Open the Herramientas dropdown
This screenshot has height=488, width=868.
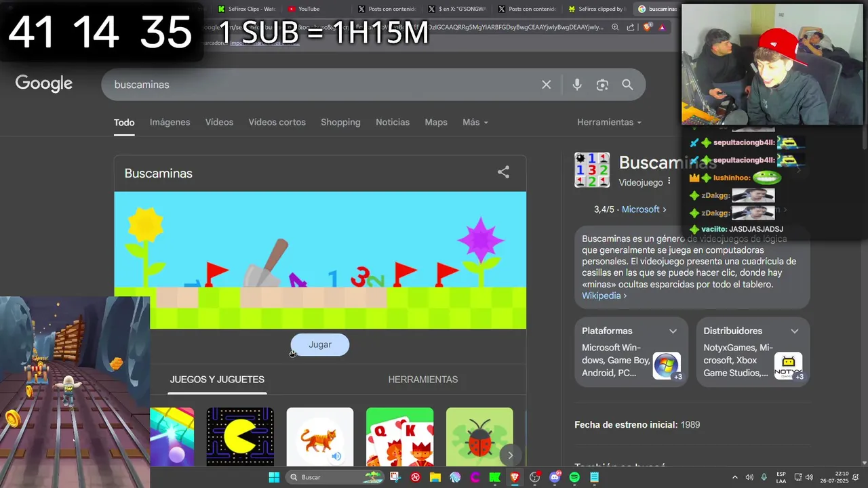[x=609, y=122]
